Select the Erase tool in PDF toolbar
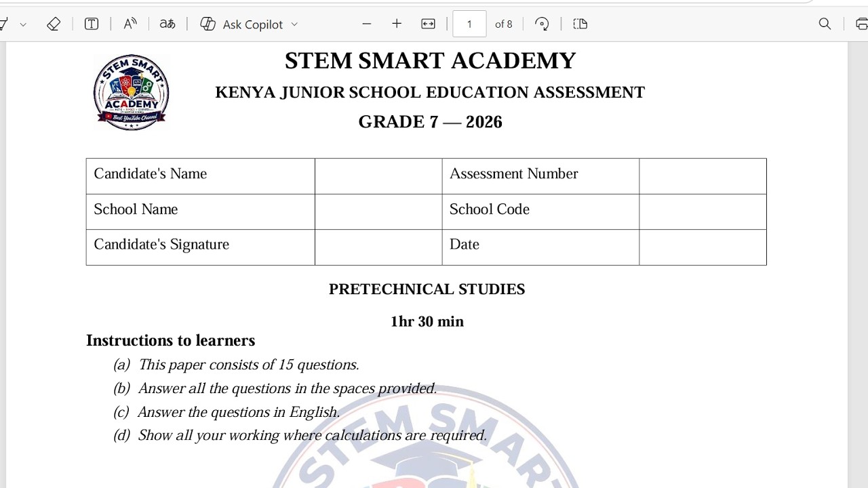 coord(54,24)
